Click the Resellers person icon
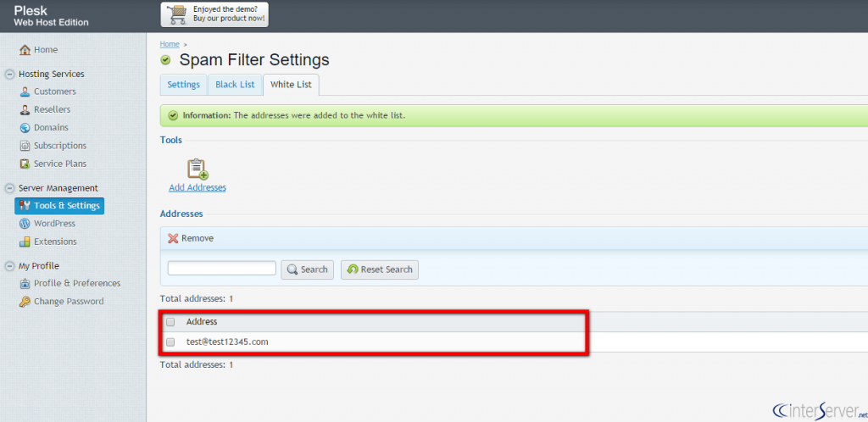The height and width of the screenshot is (422, 868). pos(25,109)
